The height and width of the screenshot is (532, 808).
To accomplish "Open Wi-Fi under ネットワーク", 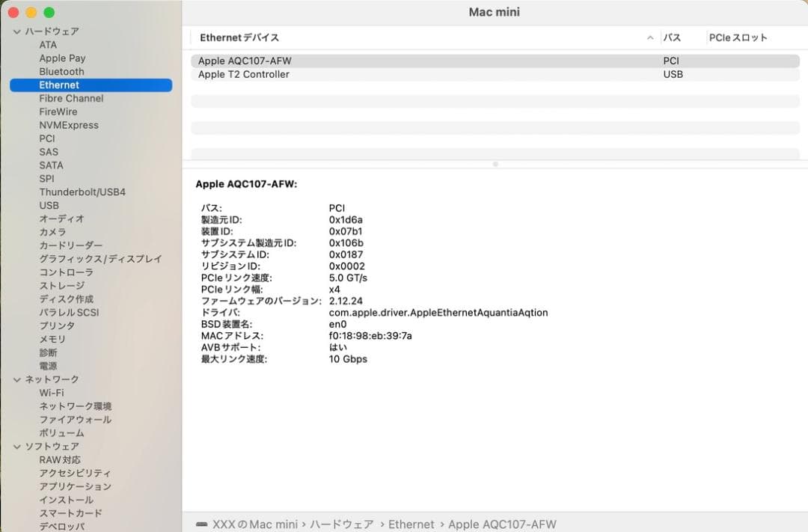I will click(52, 394).
